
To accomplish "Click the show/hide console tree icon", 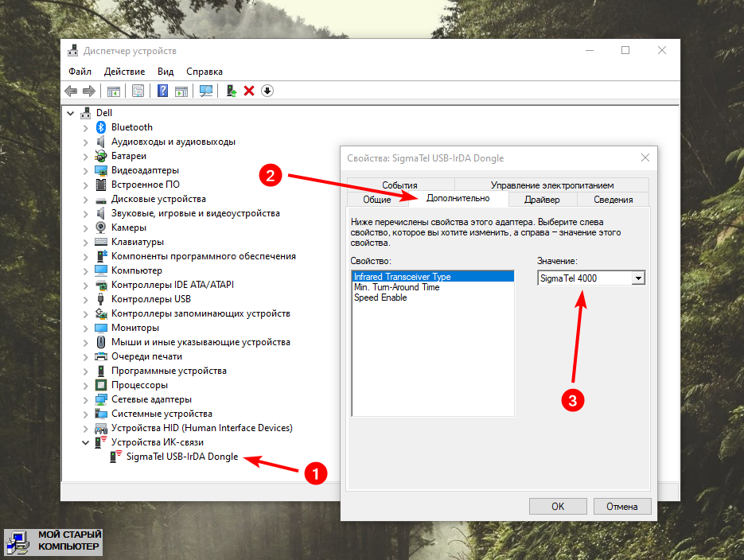I will point(114,91).
